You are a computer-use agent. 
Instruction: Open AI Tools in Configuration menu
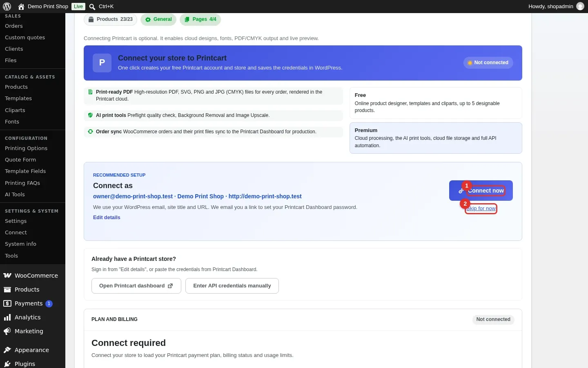[15, 194]
